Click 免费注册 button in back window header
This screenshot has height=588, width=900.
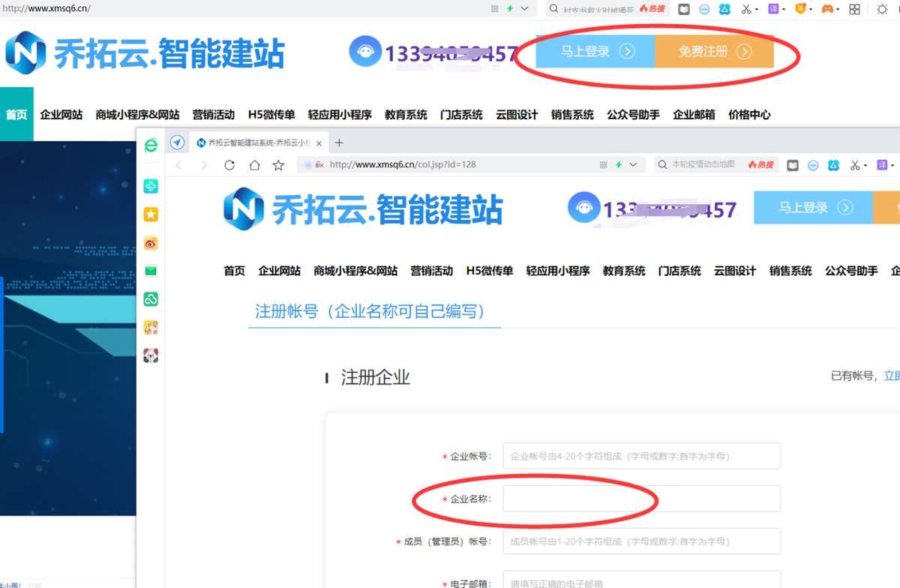point(715,51)
